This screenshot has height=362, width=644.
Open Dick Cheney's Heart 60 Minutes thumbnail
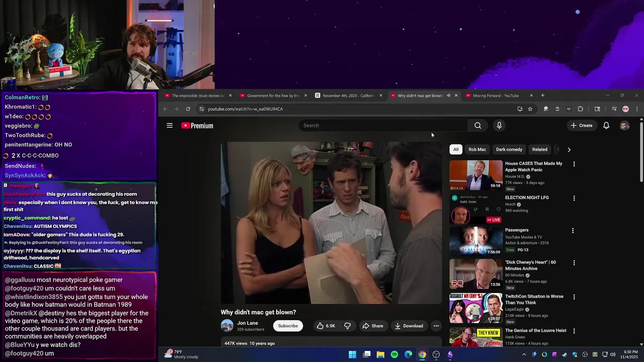(475, 274)
